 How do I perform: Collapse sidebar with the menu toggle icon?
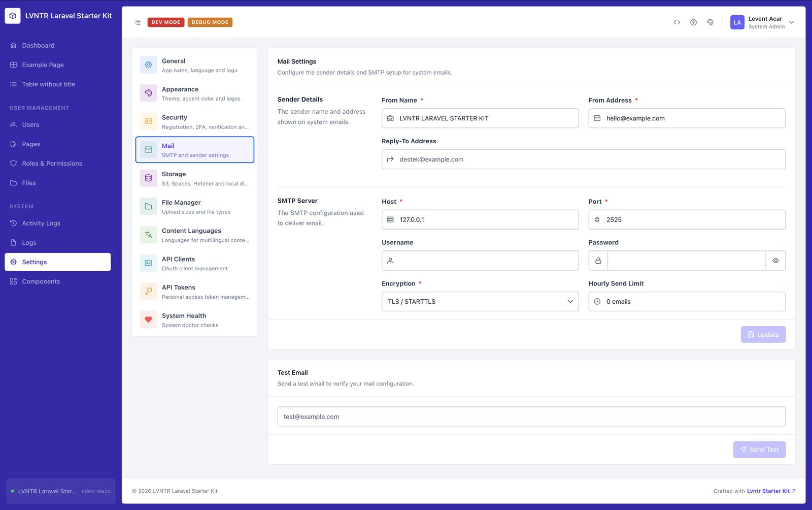tap(137, 22)
